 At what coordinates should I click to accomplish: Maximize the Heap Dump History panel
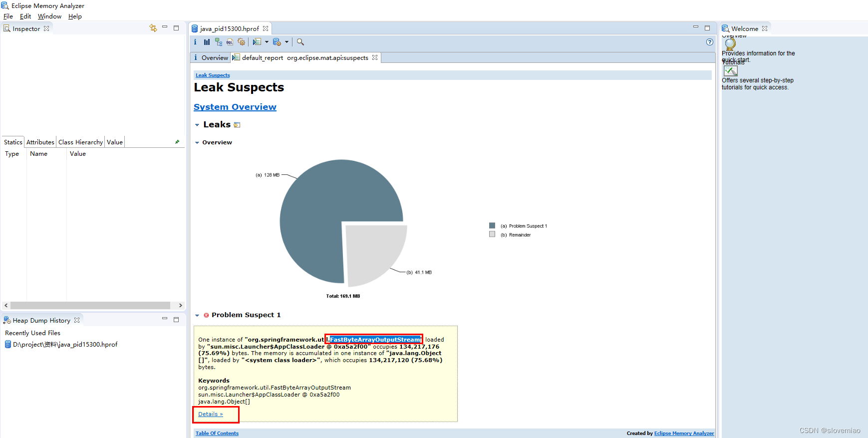coord(176,320)
